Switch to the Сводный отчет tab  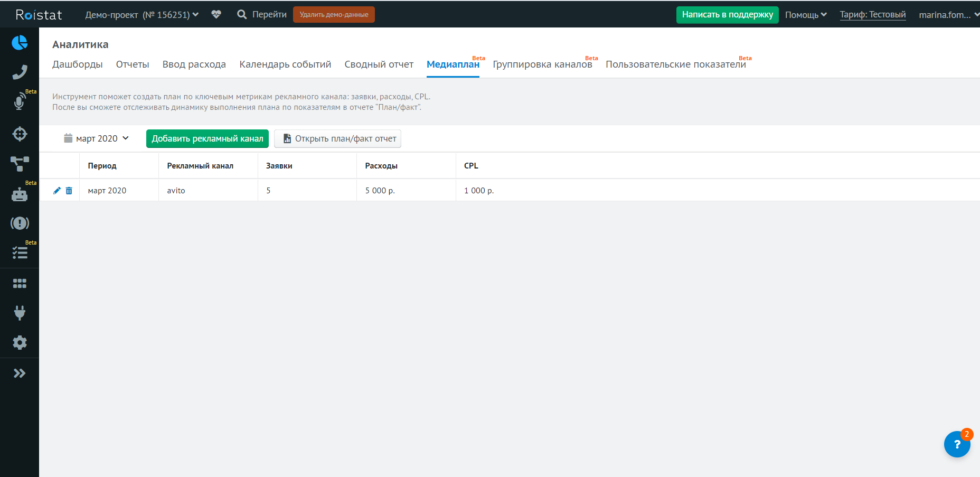click(379, 64)
